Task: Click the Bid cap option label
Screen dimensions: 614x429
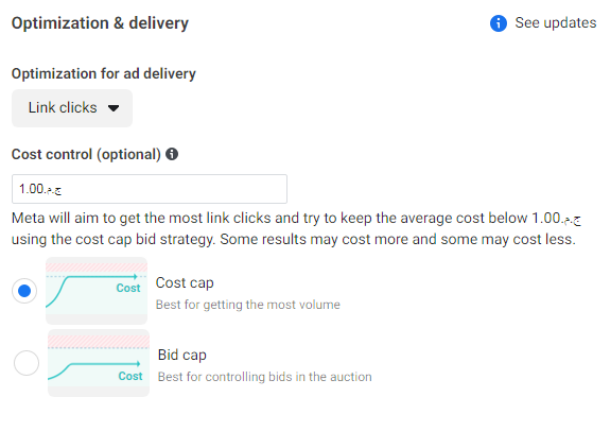Action: pos(182,355)
